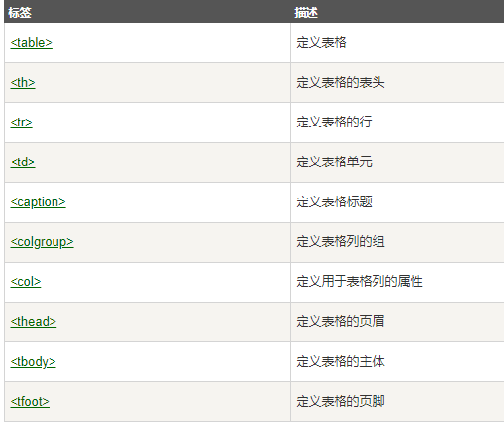
Task: Open the <caption> tag reference
Action: (38, 202)
